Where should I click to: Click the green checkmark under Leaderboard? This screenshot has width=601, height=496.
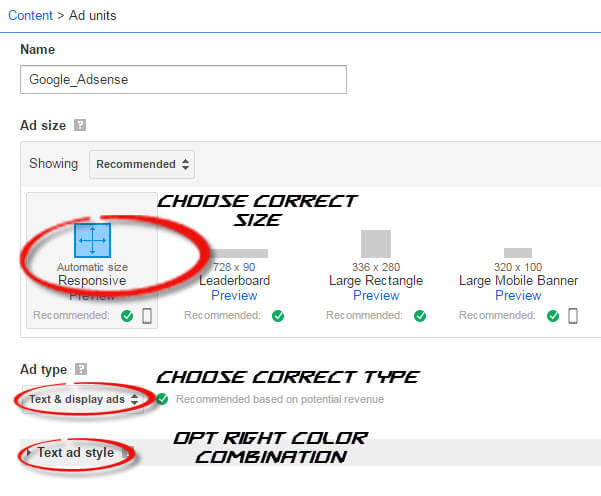[x=278, y=316]
